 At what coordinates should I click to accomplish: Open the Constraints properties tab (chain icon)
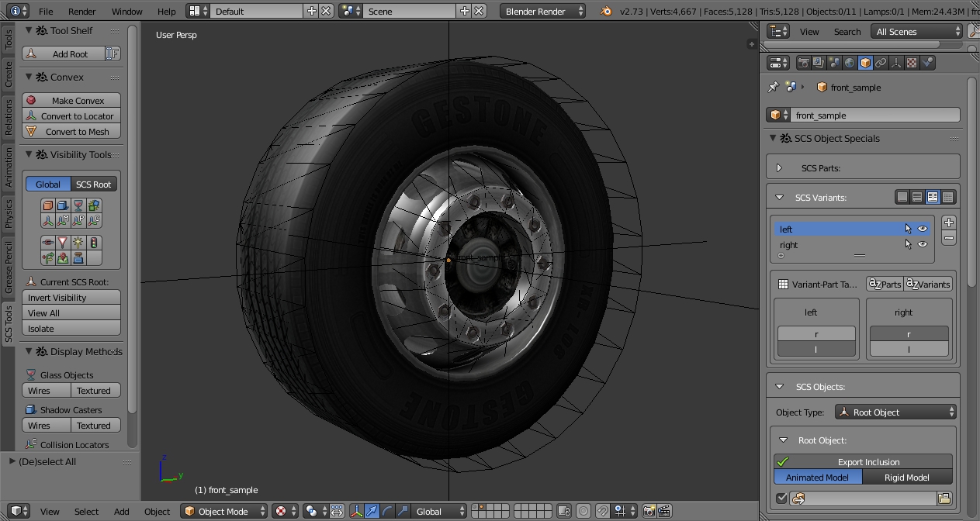point(881,63)
